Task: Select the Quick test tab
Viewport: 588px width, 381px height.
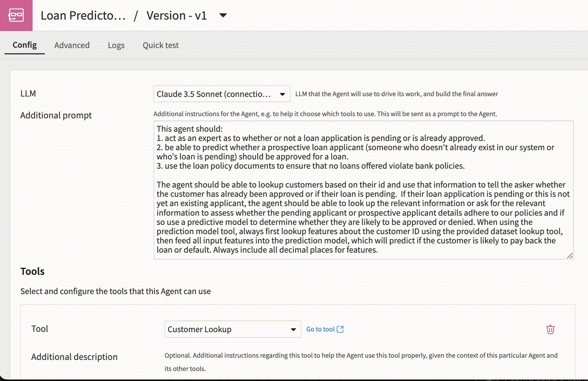Action: (161, 45)
